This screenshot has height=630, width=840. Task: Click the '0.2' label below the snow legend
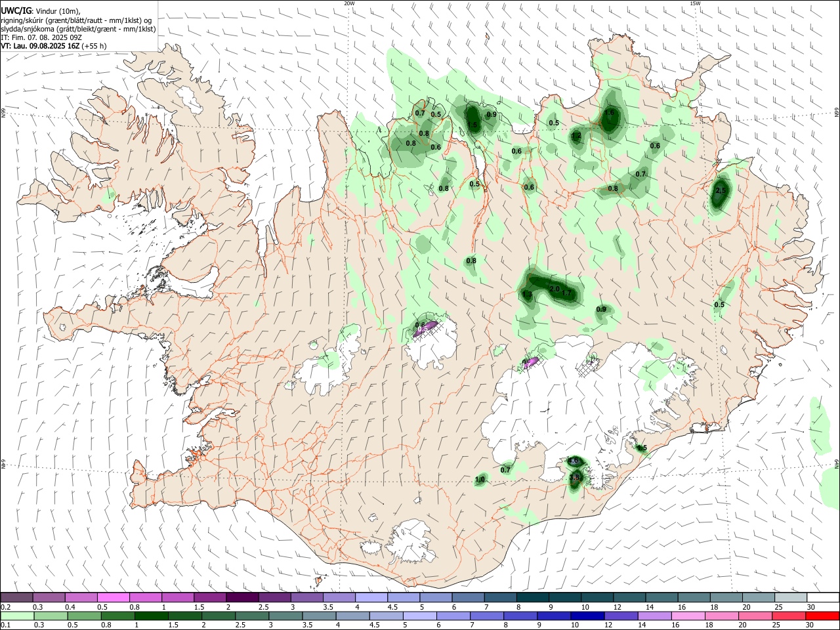[5, 607]
